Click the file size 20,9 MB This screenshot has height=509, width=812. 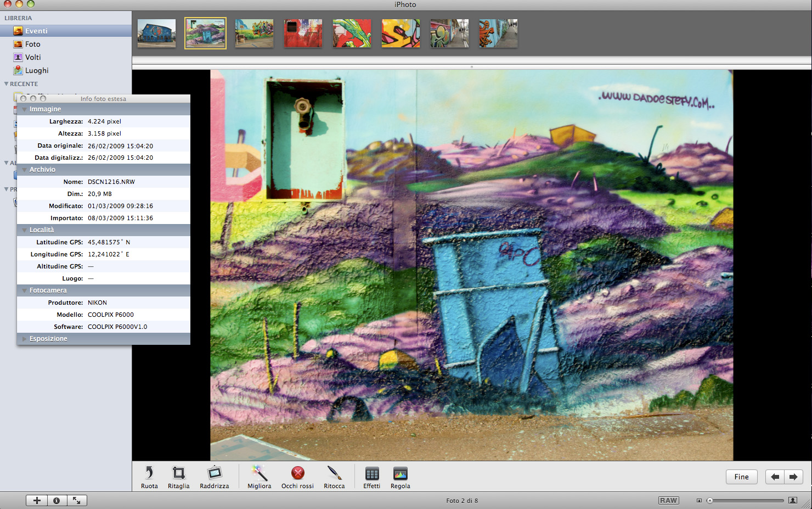[x=100, y=194]
